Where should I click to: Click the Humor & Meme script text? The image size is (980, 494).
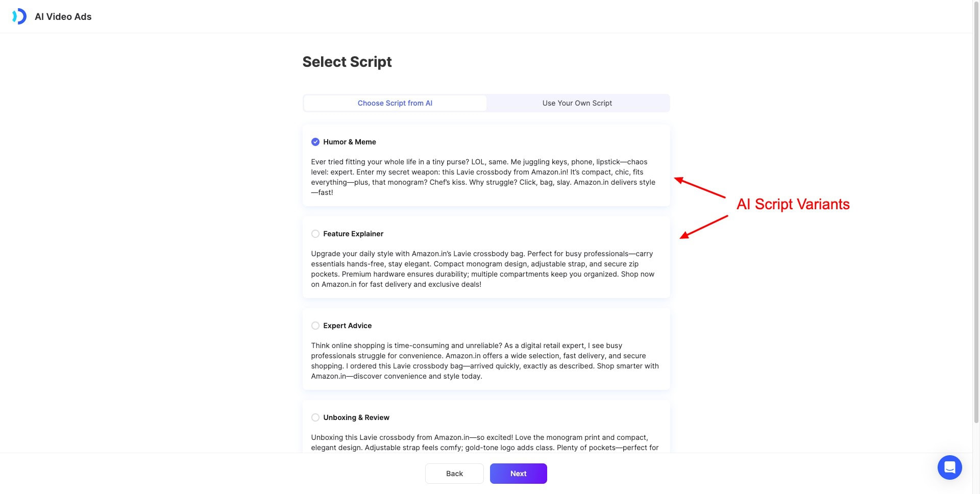pyautogui.click(x=483, y=177)
